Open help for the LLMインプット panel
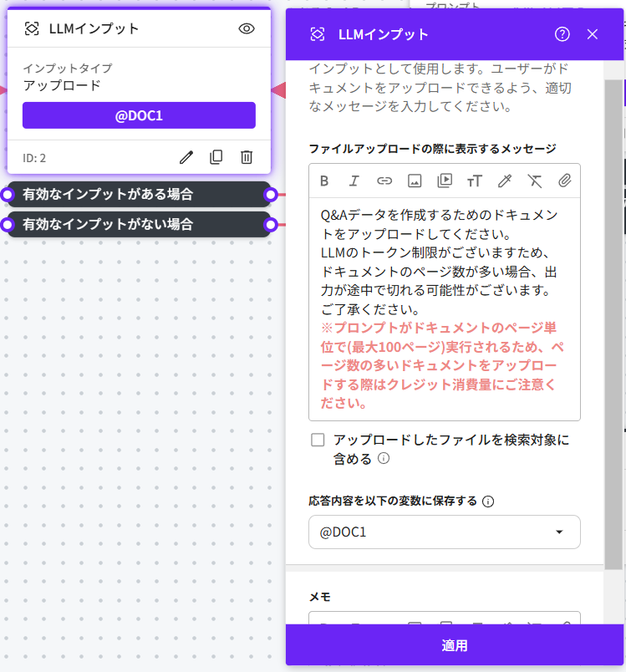Viewport: 626px width, 672px height. [x=562, y=34]
